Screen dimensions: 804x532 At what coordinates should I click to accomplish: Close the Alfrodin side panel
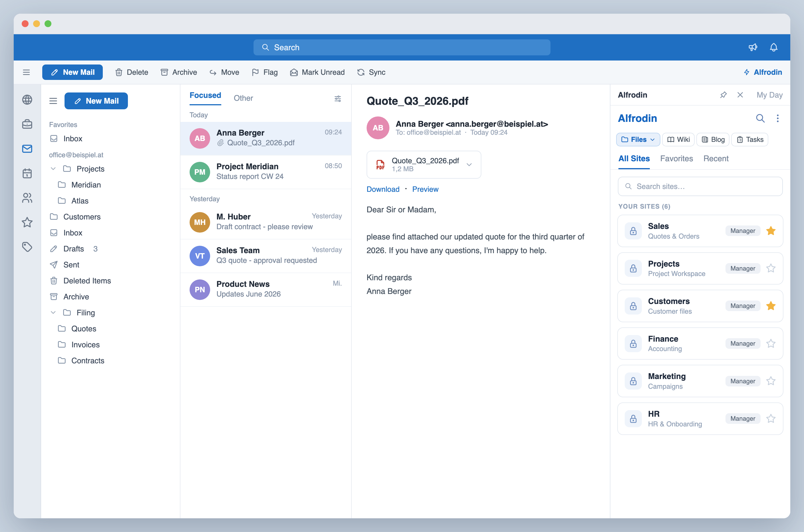pyautogui.click(x=740, y=95)
